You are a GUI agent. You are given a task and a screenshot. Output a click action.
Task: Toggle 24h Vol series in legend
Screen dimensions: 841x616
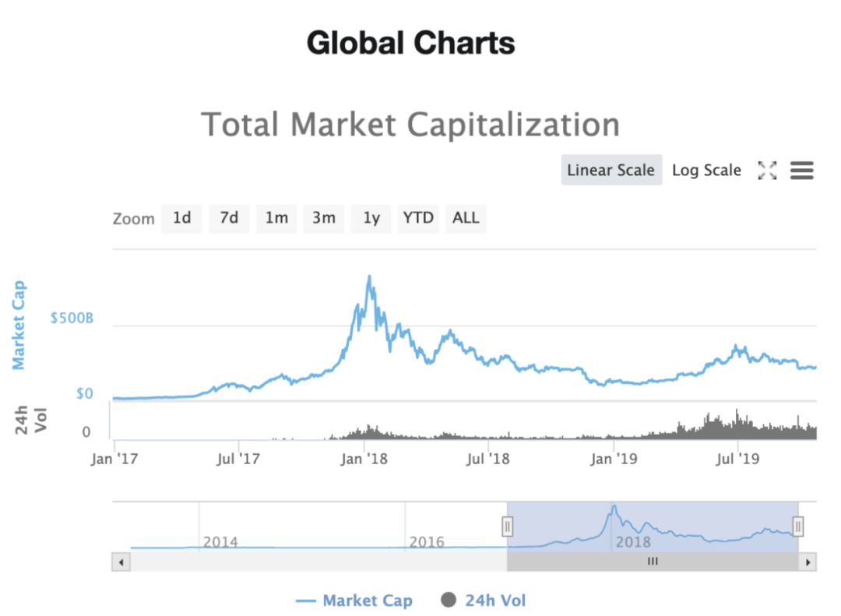(x=484, y=600)
